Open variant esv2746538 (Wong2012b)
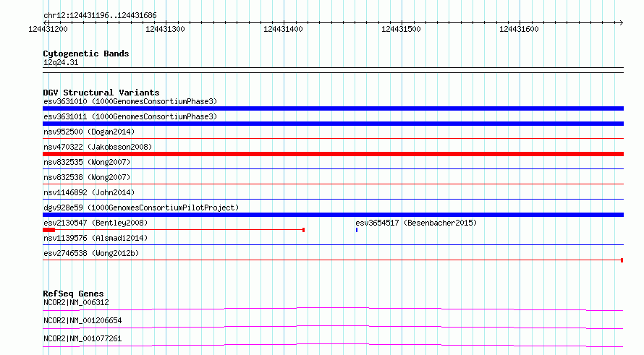The width and height of the screenshot is (644, 355). [91, 253]
